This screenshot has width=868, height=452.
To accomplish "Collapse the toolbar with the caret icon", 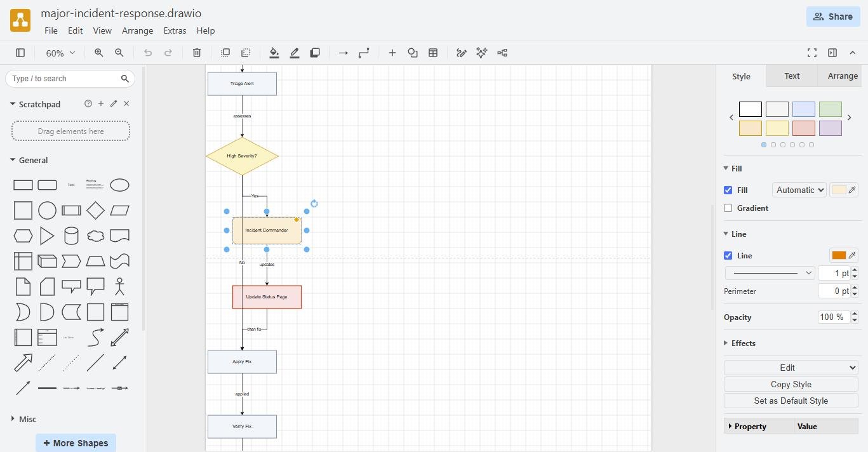I will pyautogui.click(x=853, y=53).
